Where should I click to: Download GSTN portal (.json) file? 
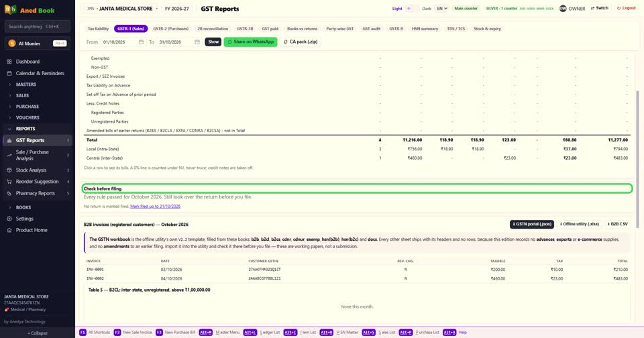pos(531,224)
